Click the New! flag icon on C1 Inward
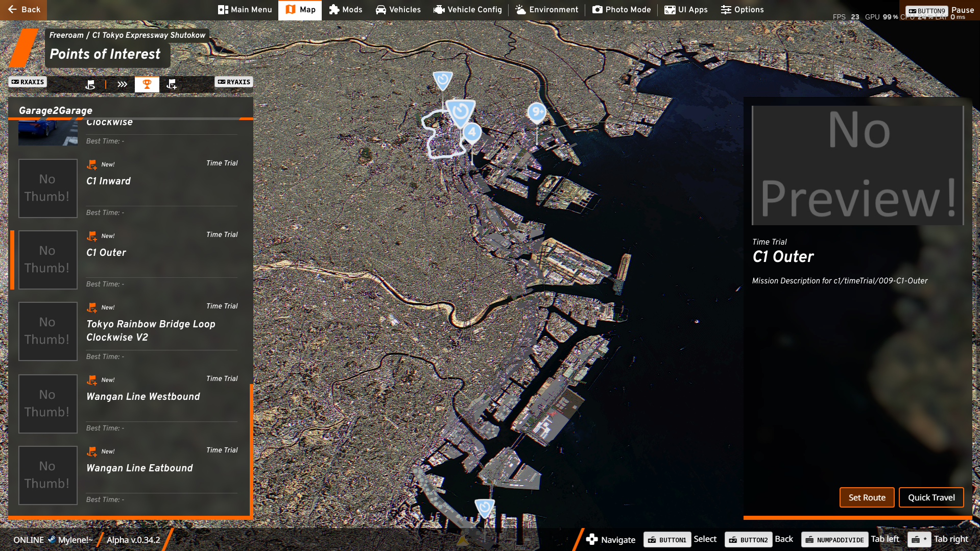The width and height of the screenshot is (980, 551). 92,164
